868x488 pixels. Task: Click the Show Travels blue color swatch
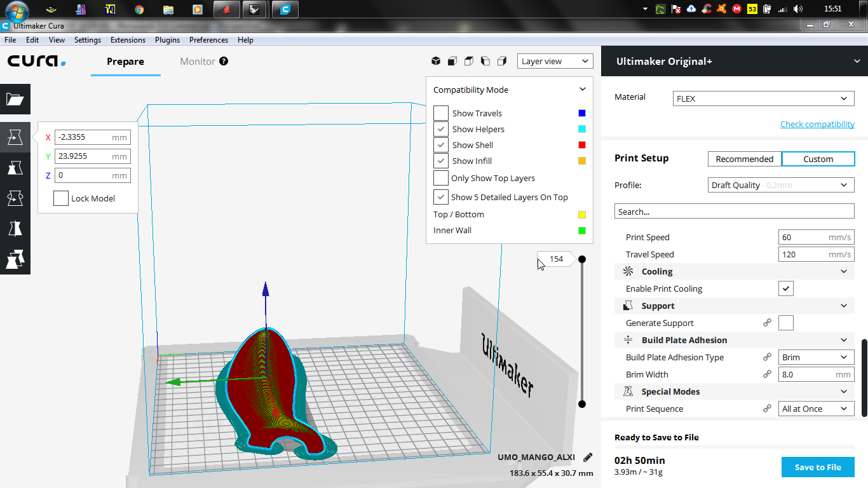[x=582, y=113]
